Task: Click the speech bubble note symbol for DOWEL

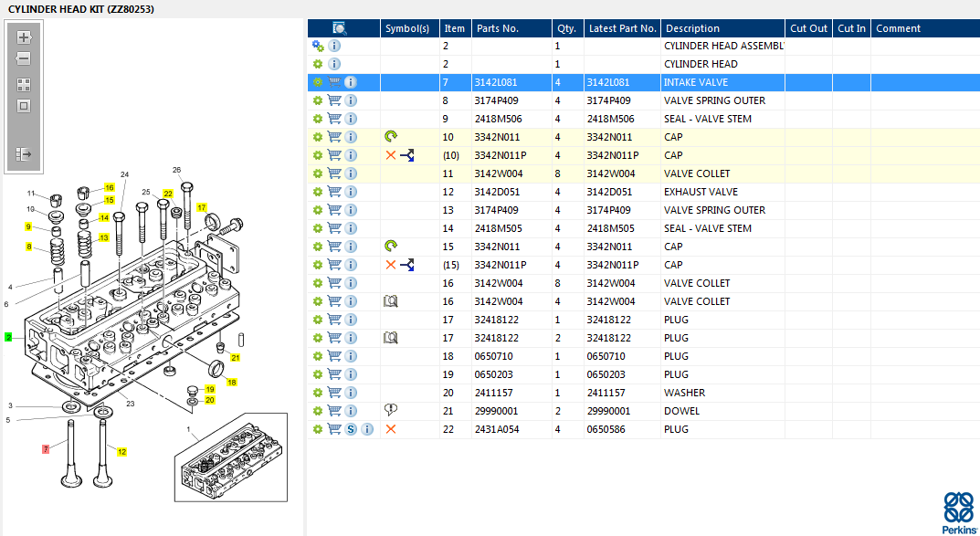Action: (x=391, y=411)
